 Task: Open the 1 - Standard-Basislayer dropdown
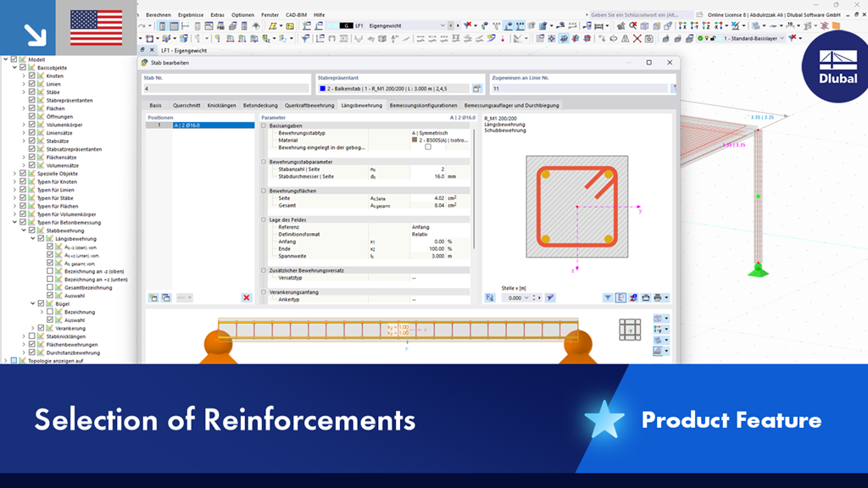click(782, 39)
